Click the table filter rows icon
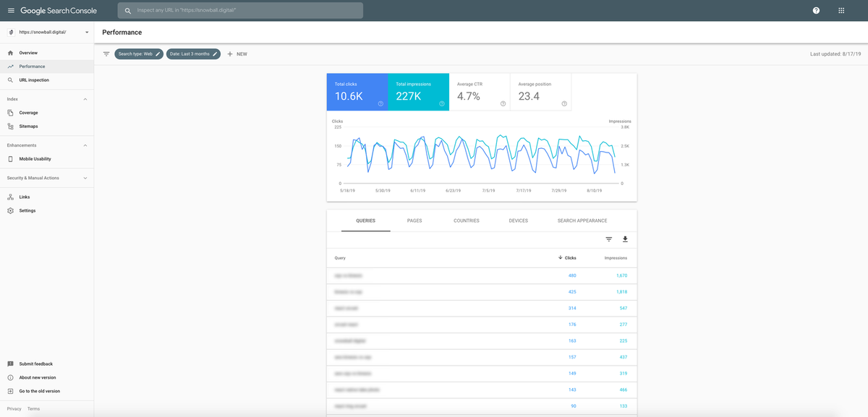868x417 pixels. click(x=609, y=239)
